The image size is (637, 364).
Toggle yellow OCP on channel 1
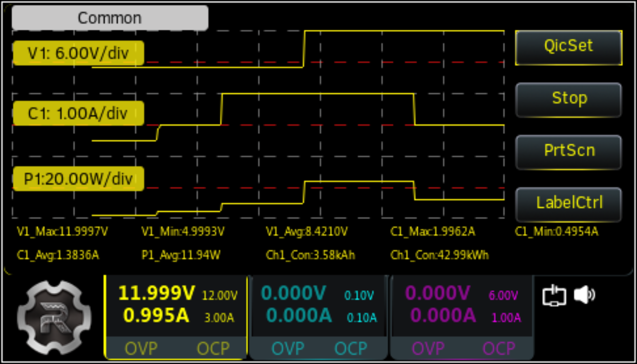click(213, 349)
